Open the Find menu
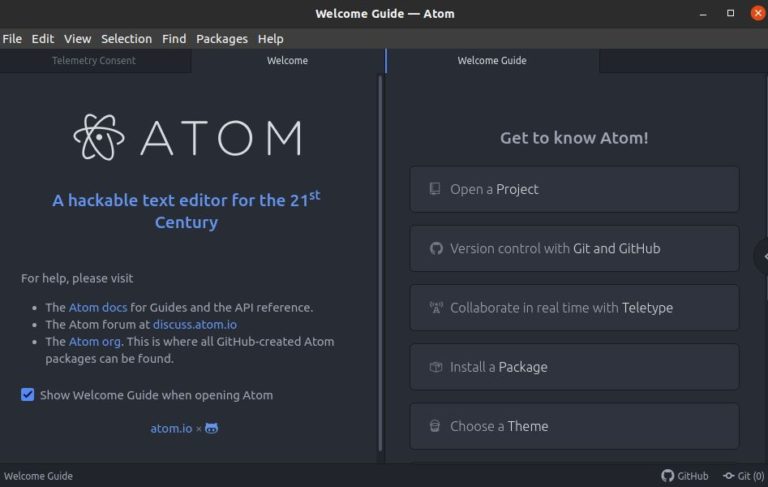768x487 pixels. (174, 39)
